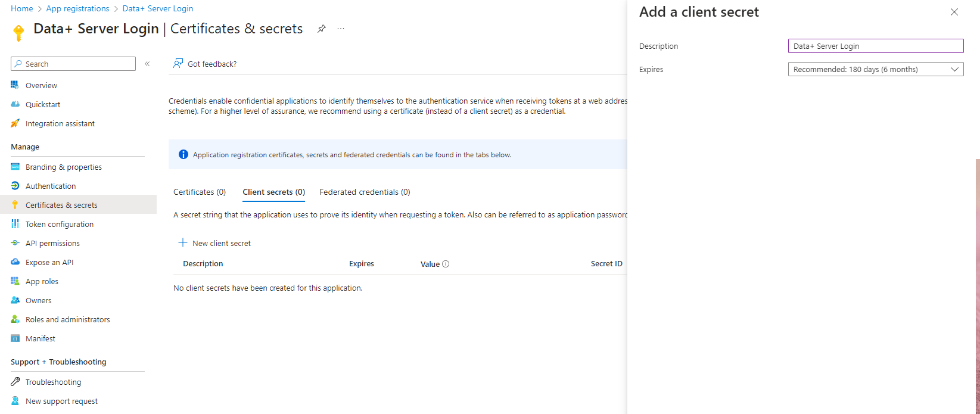Click the Certificates & secrets key icon in sidebar
The width and height of the screenshot is (980, 414).
[x=15, y=205]
